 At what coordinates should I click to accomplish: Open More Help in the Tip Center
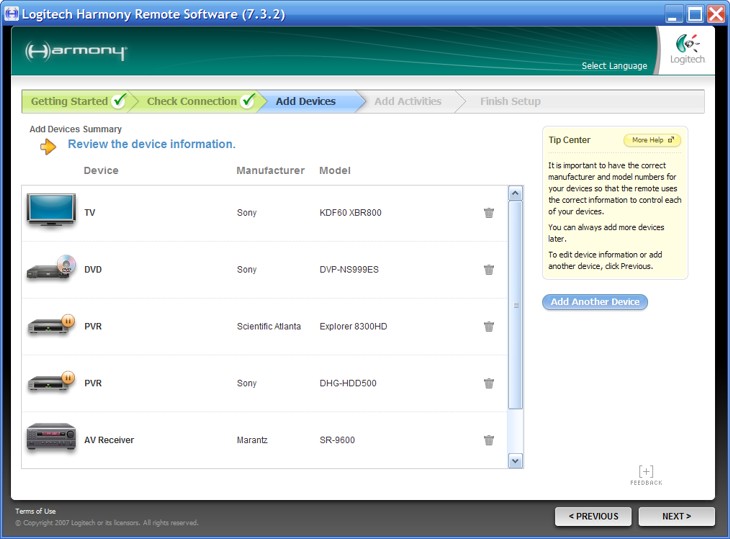pos(652,140)
